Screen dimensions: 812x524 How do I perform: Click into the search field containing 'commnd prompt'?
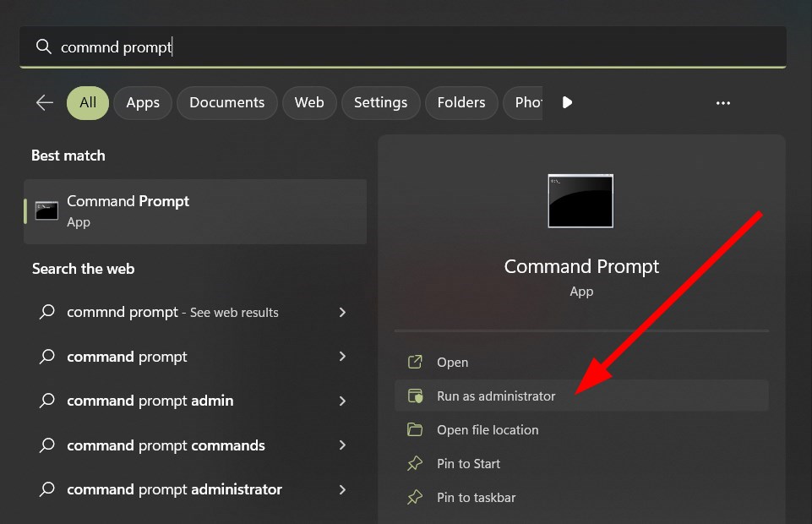pyautogui.click(x=403, y=46)
